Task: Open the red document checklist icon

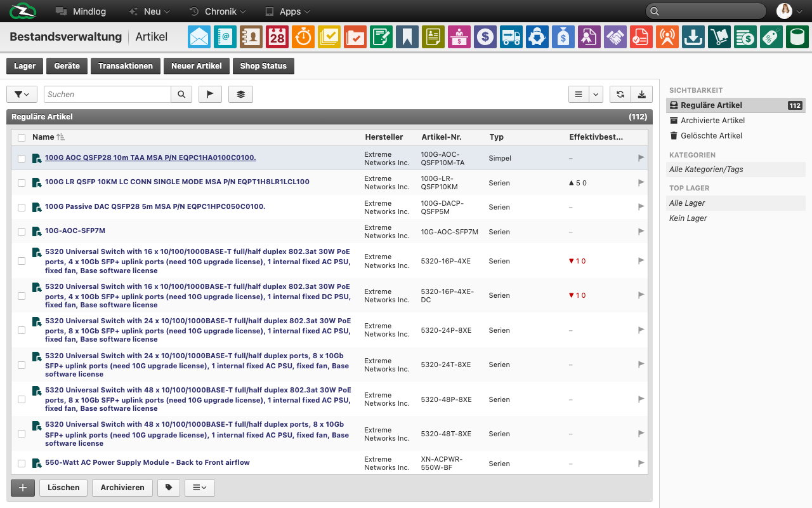Action: [641, 37]
